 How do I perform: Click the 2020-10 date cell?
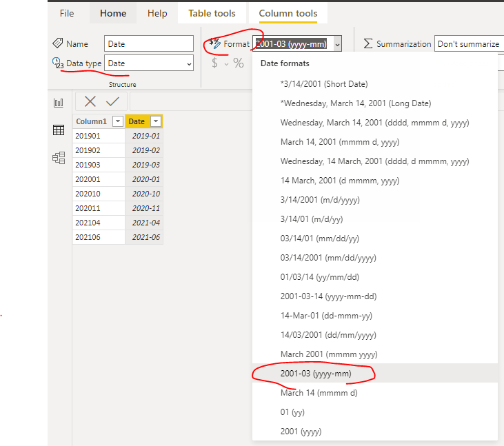tap(144, 194)
